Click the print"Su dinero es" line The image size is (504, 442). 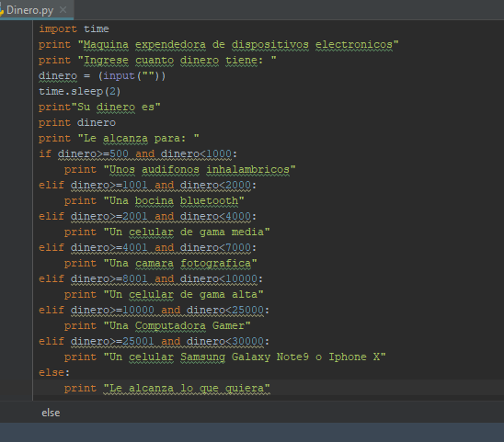[x=99, y=107]
